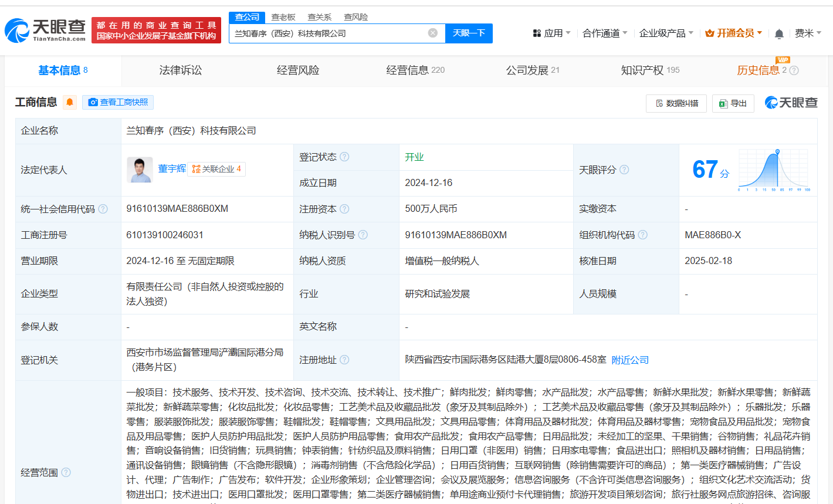Clear the search box with X icon
The width and height of the screenshot is (833, 504).
click(433, 33)
